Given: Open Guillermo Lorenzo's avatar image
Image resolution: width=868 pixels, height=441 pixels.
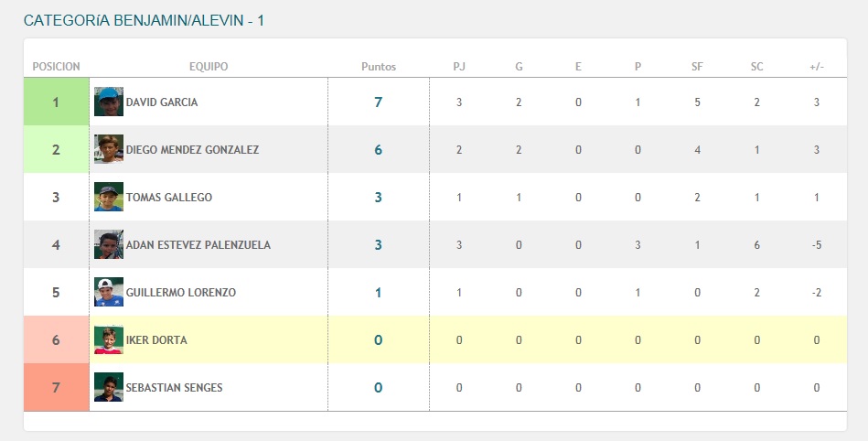Looking at the screenshot, I should coord(109,293).
